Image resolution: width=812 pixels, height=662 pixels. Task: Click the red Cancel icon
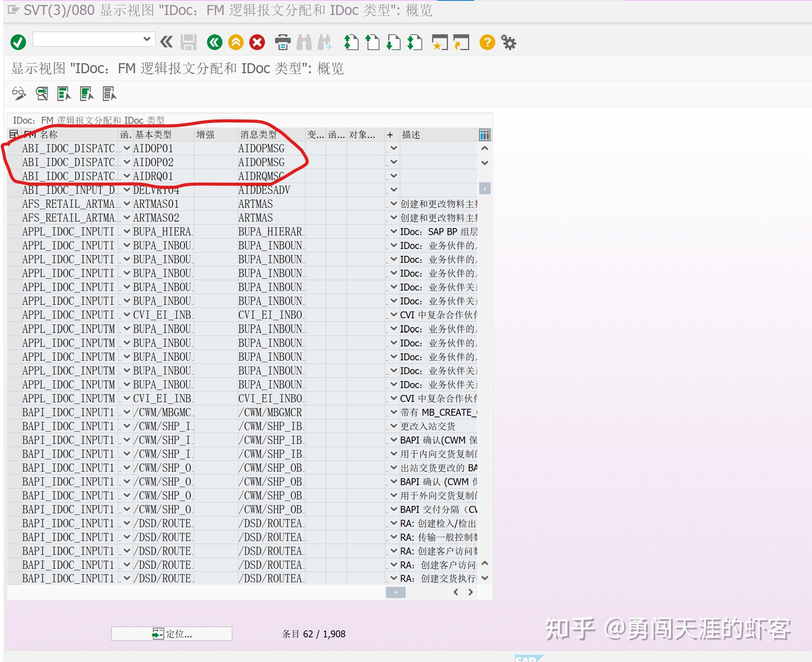tap(257, 42)
